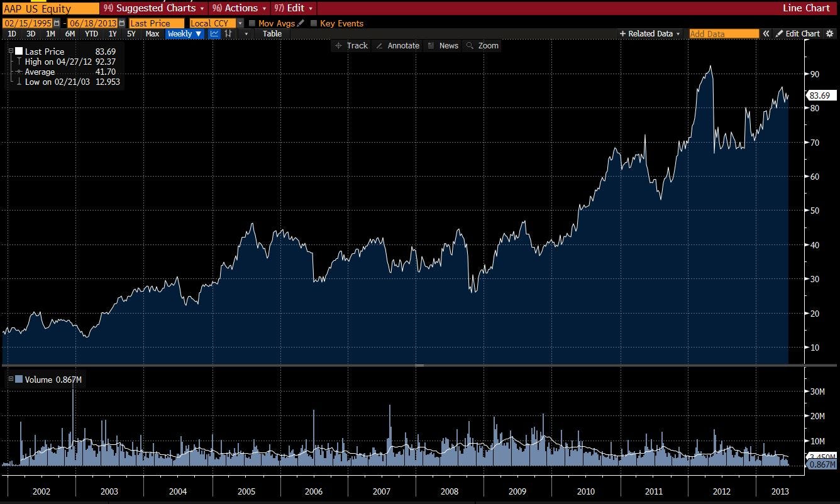840x504 pixels.
Task: Click the pencil icon beside Mov Avgs
Action: click(301, 23)
